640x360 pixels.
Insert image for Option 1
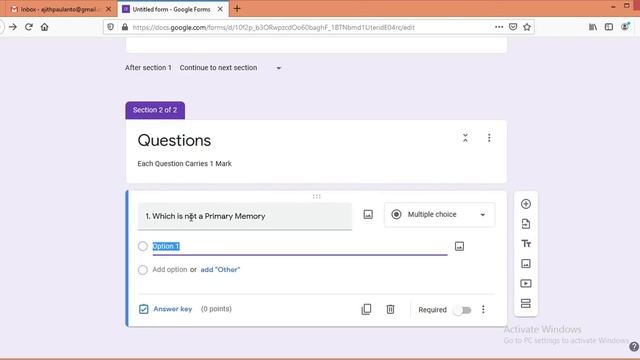tap(459, 246)
